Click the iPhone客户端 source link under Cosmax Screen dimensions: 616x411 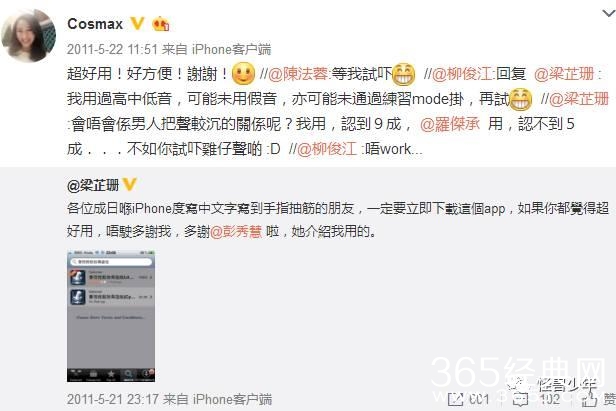click(231, 49)
